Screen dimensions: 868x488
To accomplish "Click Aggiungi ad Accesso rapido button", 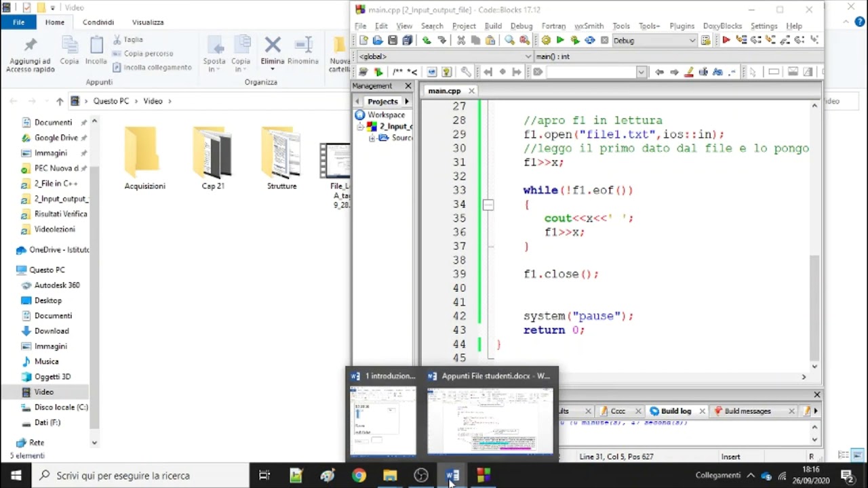I will click(x=30, y=56).
